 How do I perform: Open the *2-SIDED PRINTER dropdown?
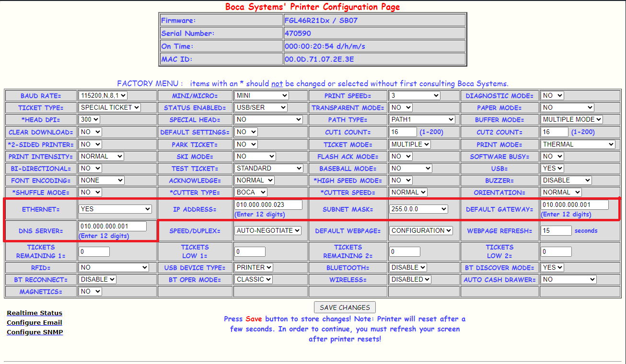point(90,144)
